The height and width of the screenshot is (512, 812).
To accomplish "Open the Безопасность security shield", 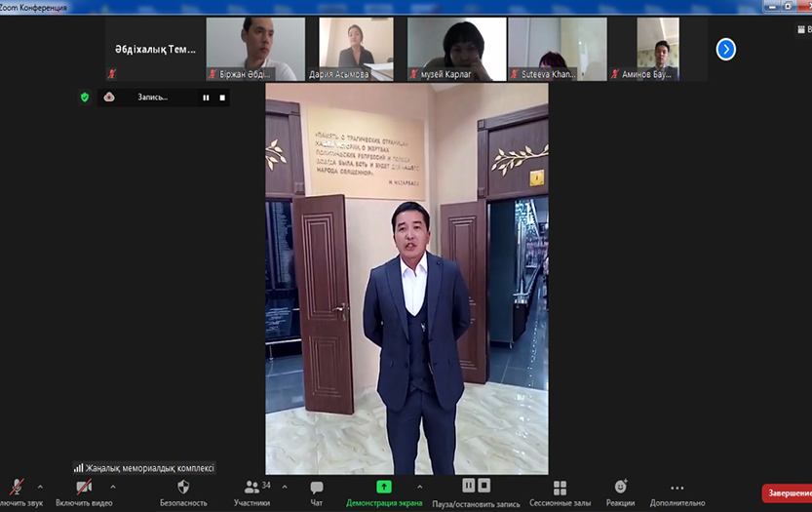I will point(183,488).
